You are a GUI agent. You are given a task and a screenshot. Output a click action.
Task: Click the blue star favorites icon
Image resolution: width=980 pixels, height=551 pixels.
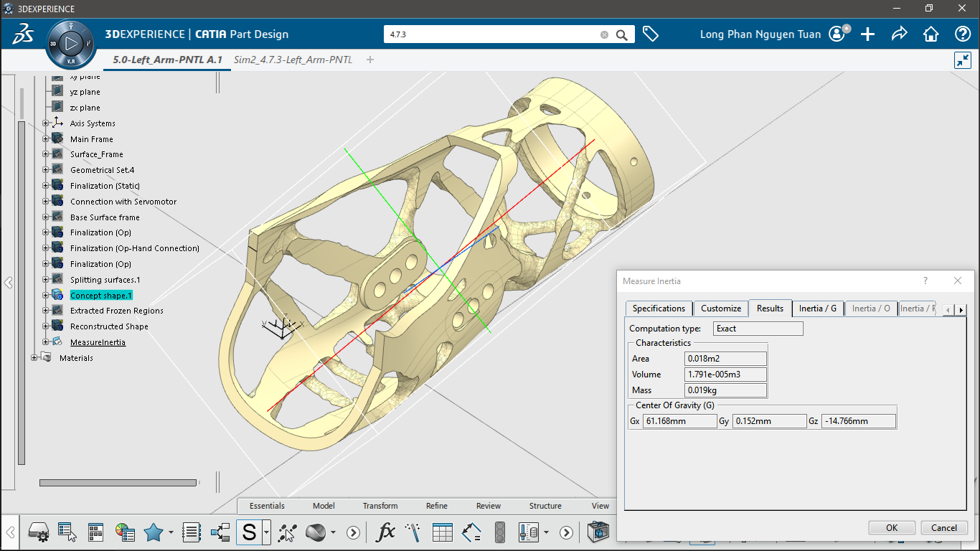point(154,532)
